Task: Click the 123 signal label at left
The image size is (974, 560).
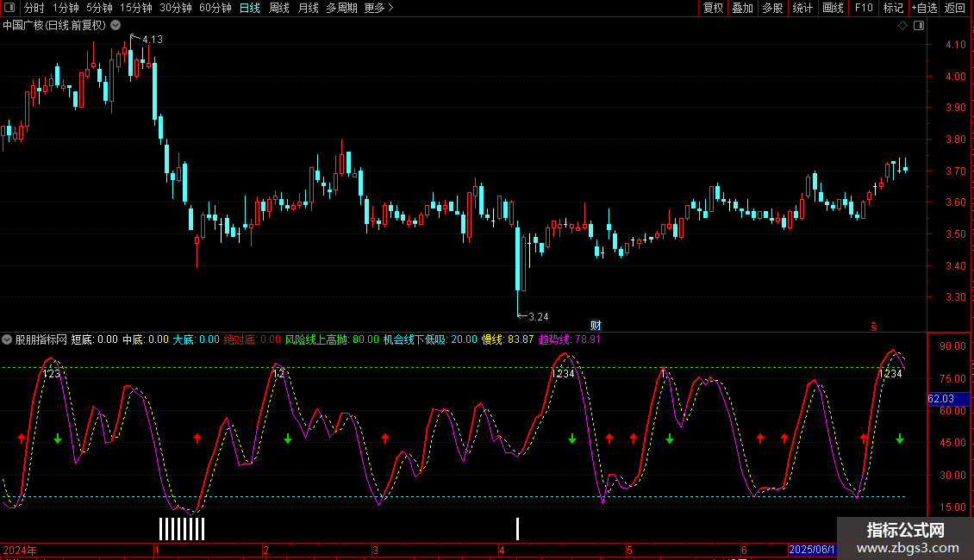Action: [x=52, y=374]
